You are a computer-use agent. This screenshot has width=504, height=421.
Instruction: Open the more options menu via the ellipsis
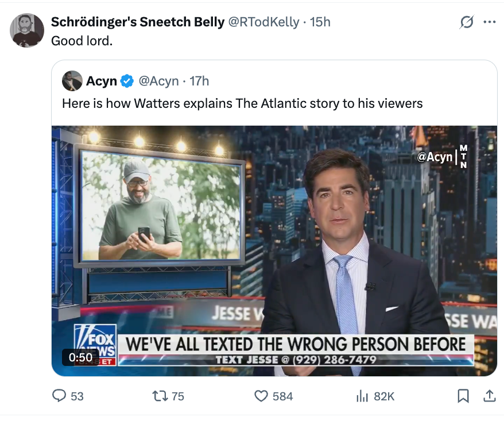pyautogui.click(x=489, y=22)
